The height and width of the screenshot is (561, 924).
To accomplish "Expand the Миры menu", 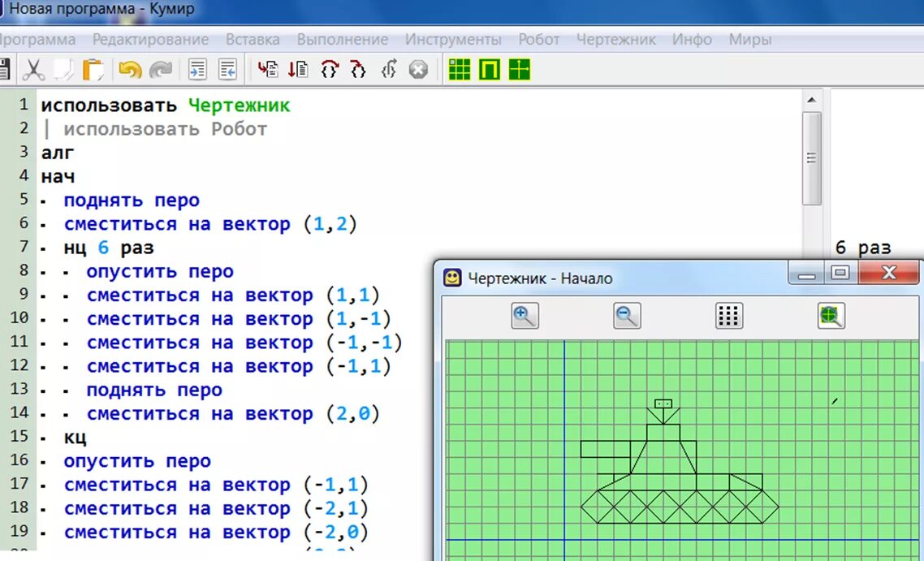I will coord(749,40).
